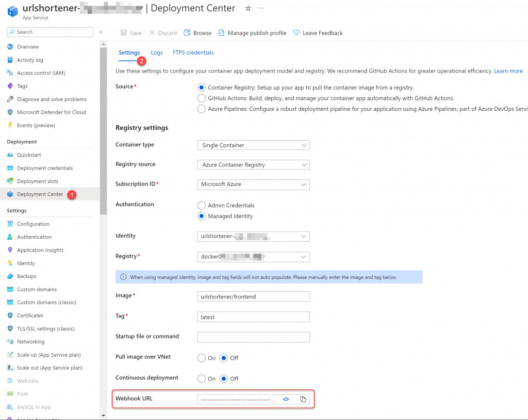Click the favorite star icon in header
Image resolution: width=528 pixels, height=420 pixels.
coord(248,8)
